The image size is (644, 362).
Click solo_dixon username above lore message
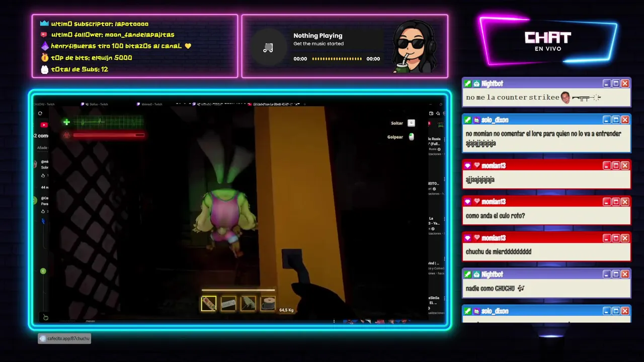[495, 120]
